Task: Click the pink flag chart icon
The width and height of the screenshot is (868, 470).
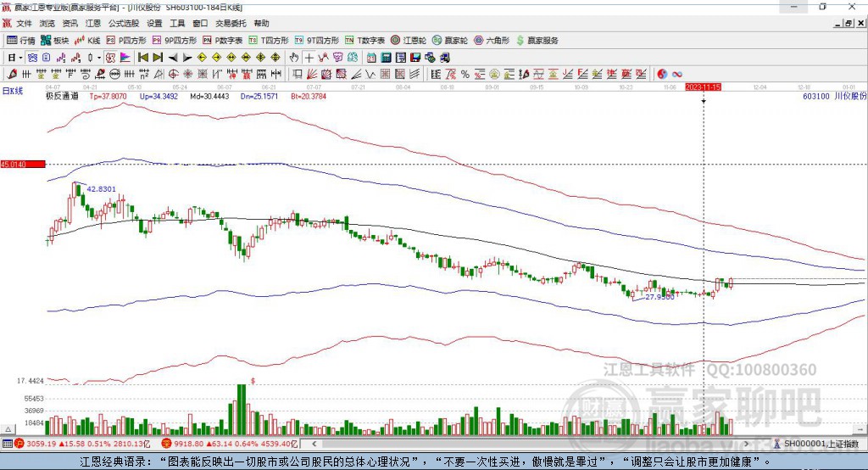Action: pos(125,58)
